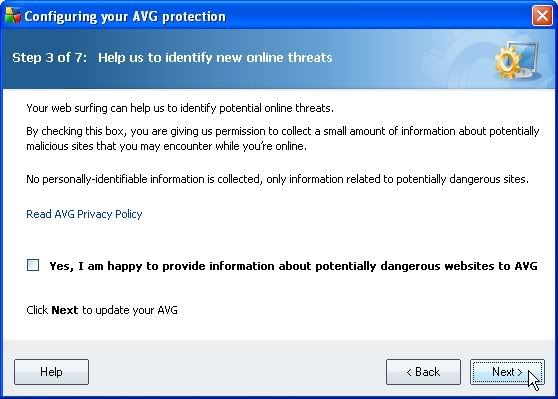Click the bold word 'Next' in the instructions
Image resolution: width=558 pixels, height=399 pixels.
pyautogui.click(x=65, y=310)
